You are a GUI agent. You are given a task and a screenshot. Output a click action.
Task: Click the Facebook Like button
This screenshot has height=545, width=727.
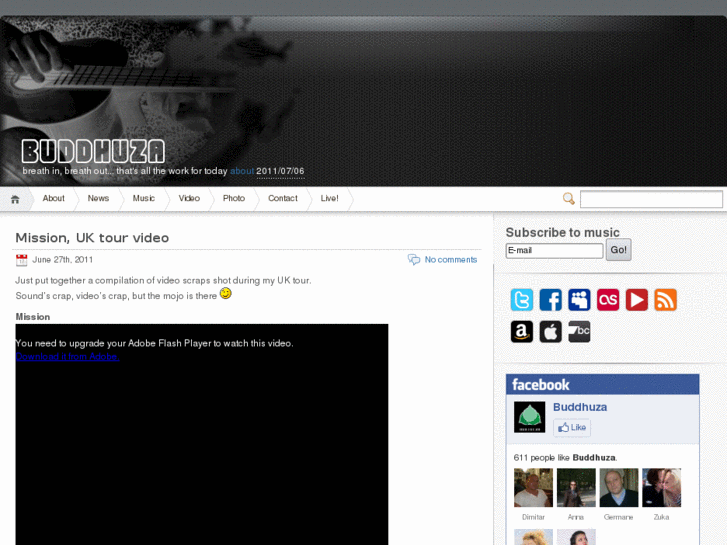click(572, 427)
